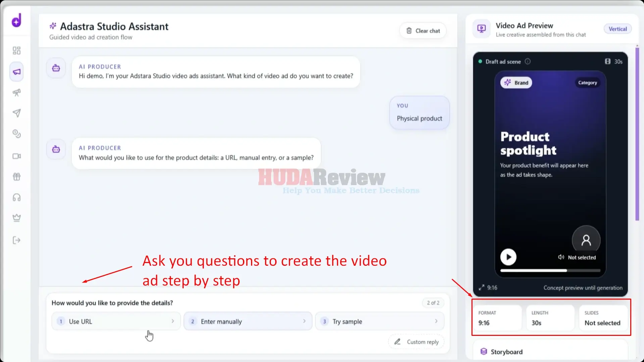644x362 pixels.
Task: Click the chevron on Try sample
Action: [x=436, y=321]
